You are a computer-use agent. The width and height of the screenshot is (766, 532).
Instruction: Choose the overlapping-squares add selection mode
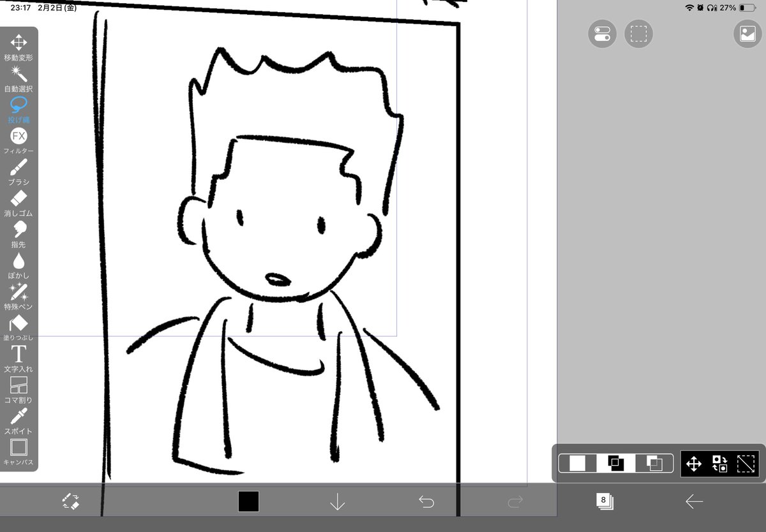pyautogui.click(x=616, y=463)
